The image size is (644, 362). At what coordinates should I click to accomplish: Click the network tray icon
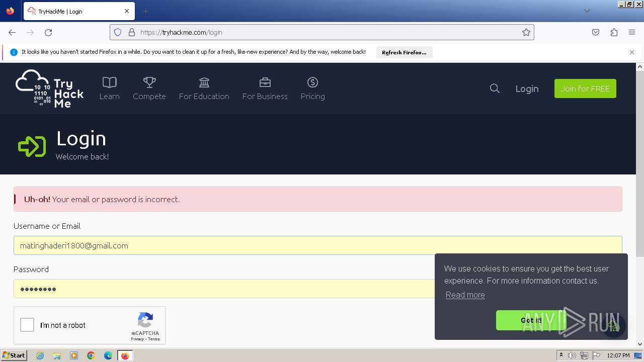pyautogui.click(x=584, y=355)
